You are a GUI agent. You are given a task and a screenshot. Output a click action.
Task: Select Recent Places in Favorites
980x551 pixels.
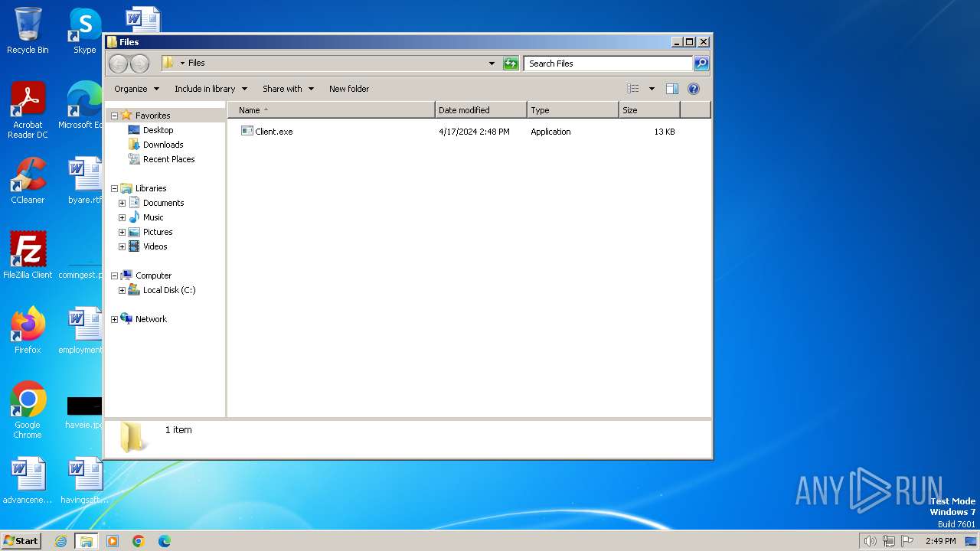coord(168,159)
